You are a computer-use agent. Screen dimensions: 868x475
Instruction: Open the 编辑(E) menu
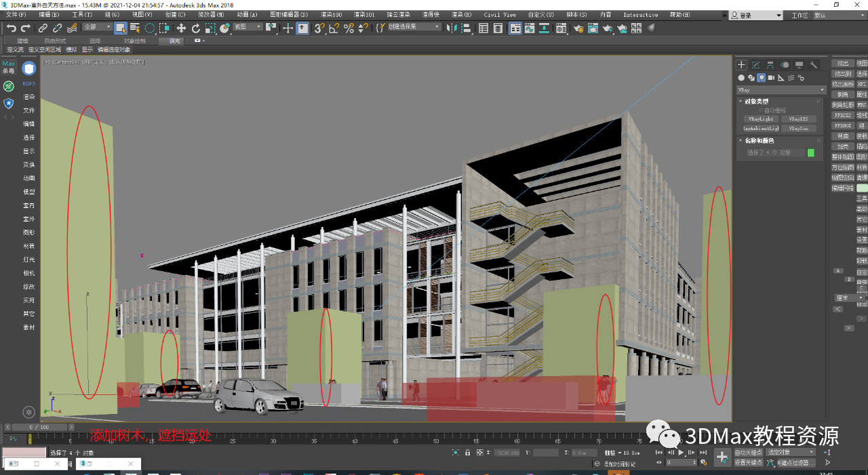click(49, 14)
